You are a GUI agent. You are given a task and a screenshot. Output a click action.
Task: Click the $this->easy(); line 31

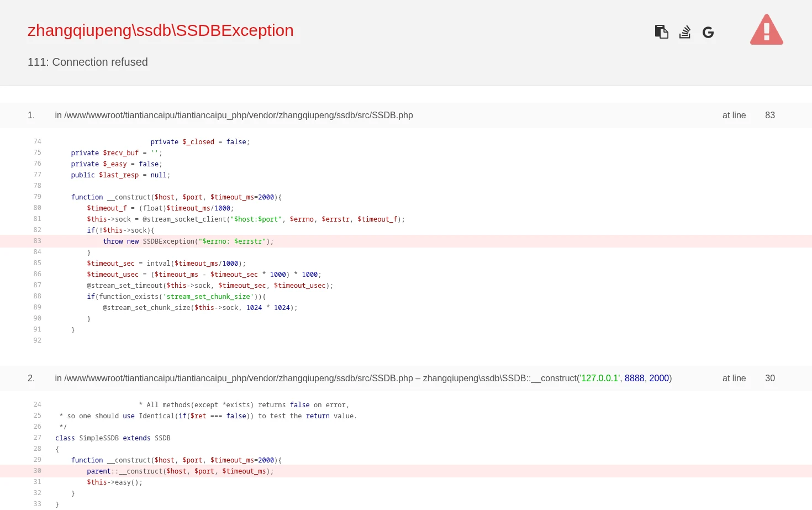coord(114,482)
